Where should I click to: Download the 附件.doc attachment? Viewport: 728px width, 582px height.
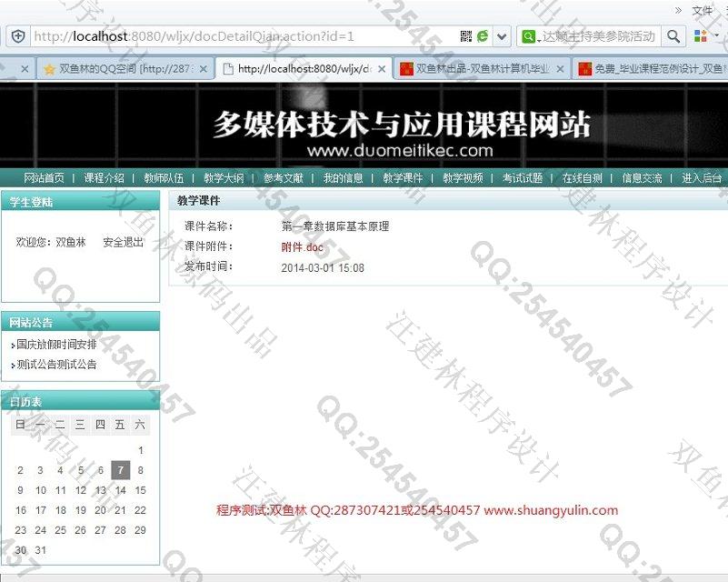[302, 247]
